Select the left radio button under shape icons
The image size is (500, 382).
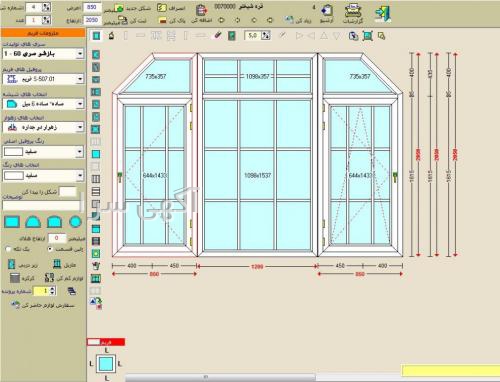coord(9,249)
